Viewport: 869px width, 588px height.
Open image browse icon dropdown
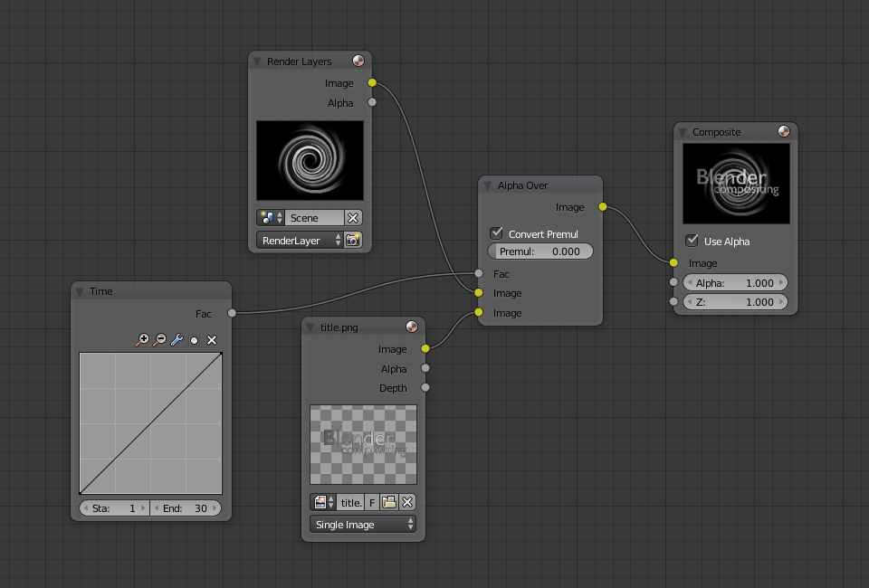324,502
